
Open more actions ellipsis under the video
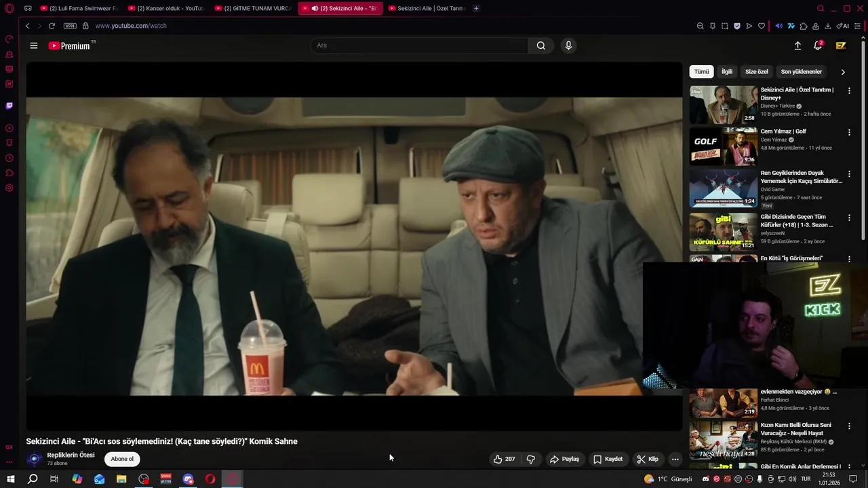(675, 459)
